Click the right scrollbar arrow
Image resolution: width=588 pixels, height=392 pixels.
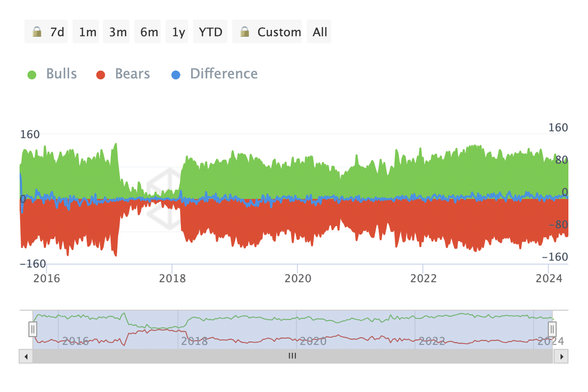coord(562,356)
